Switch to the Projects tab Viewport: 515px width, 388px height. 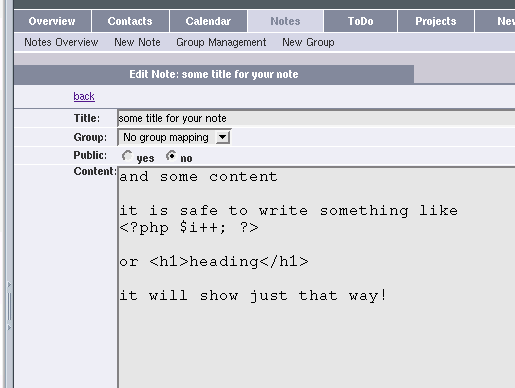(436, 21)
